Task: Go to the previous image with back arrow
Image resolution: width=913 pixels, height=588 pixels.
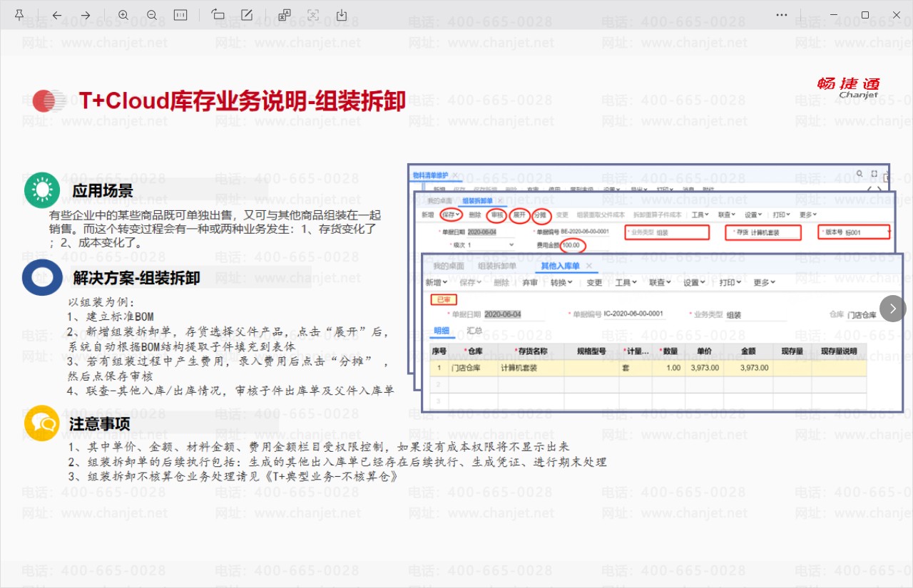Action: [x=57, y=15]
